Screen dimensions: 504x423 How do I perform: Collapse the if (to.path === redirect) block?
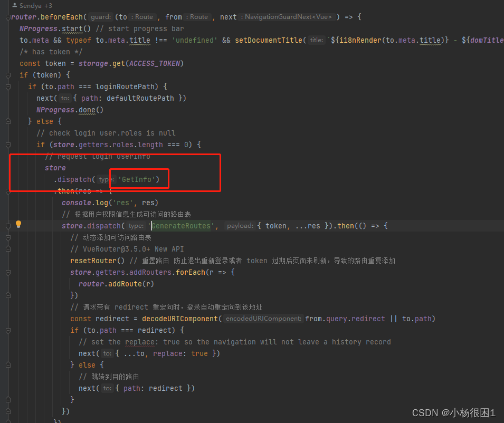[x=7, y=330]
